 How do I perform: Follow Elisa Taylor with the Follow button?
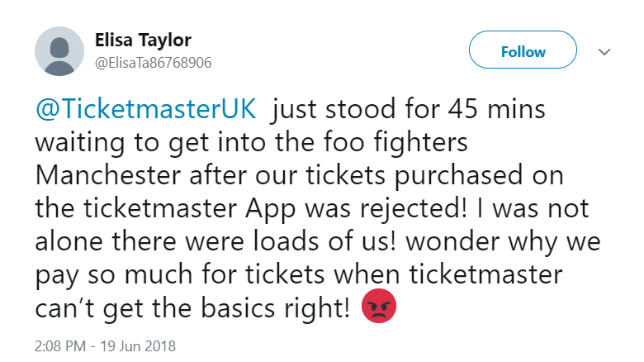pos(523,50)
